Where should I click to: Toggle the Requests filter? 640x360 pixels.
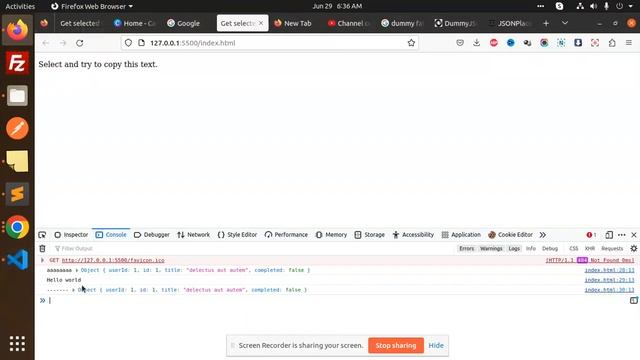coord(612,249)
